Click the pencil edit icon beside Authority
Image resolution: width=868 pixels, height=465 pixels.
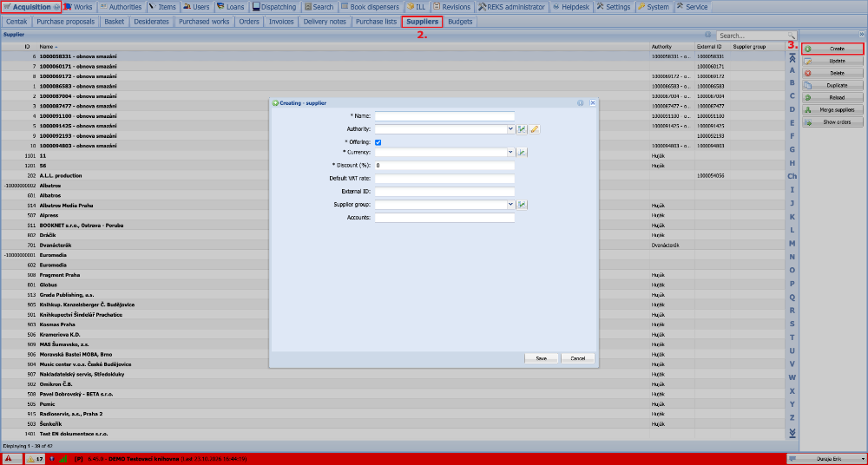(x=534, y=129)
